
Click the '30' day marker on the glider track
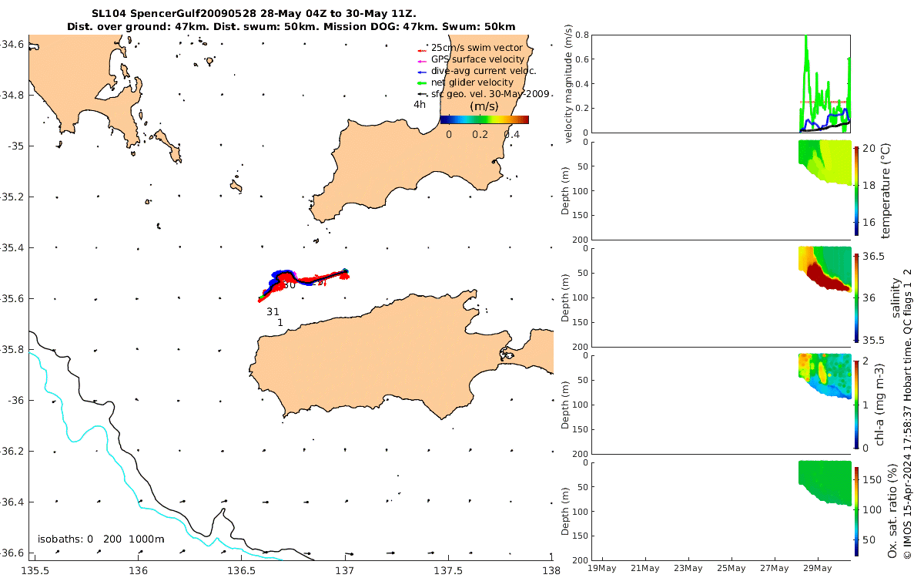tap(290, 284)
